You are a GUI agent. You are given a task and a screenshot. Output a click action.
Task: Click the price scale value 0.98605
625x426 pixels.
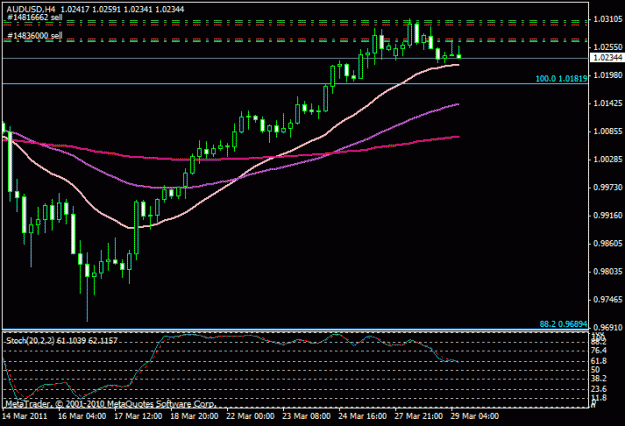tap(608, 243)
